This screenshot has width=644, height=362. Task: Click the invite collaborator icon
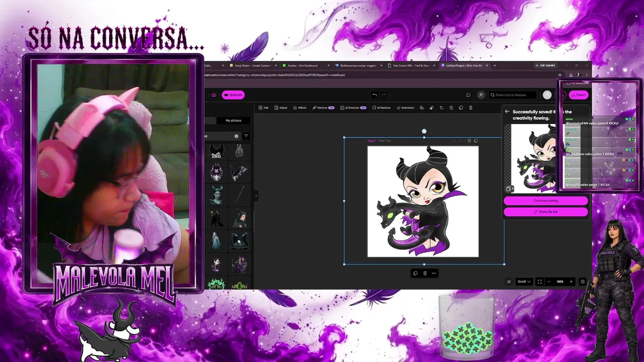click(x=481, y=95)
